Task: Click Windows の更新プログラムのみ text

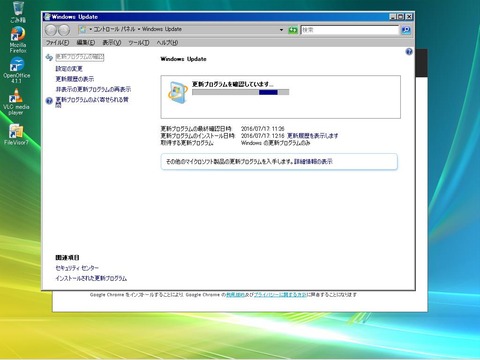Action: (275, 143)
